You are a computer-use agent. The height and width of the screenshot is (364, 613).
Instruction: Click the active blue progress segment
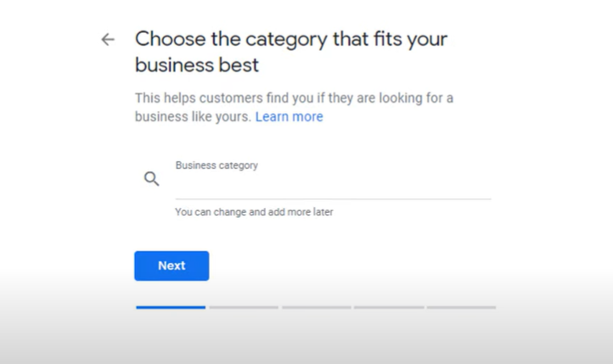click(x=171, y=307)
